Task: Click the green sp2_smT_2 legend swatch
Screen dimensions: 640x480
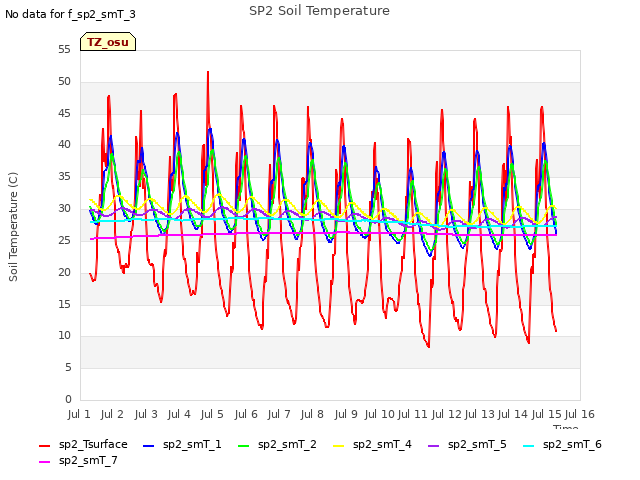Action: pyautogui.click(x=243, y=446)
